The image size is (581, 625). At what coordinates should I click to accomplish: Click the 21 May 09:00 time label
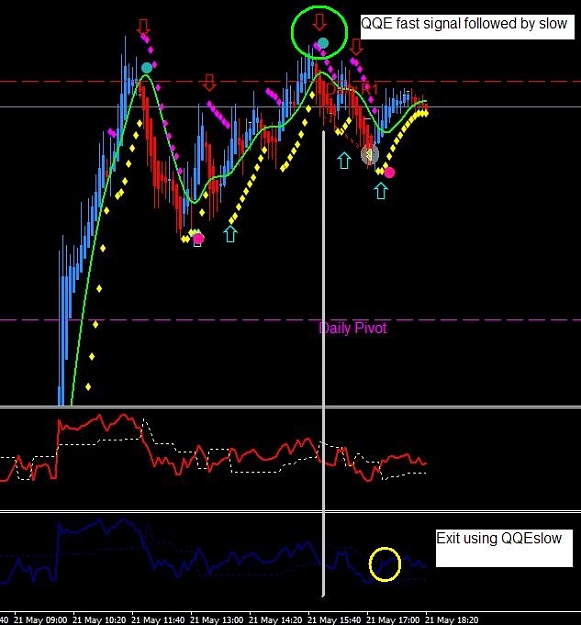[x=40, y=620]
